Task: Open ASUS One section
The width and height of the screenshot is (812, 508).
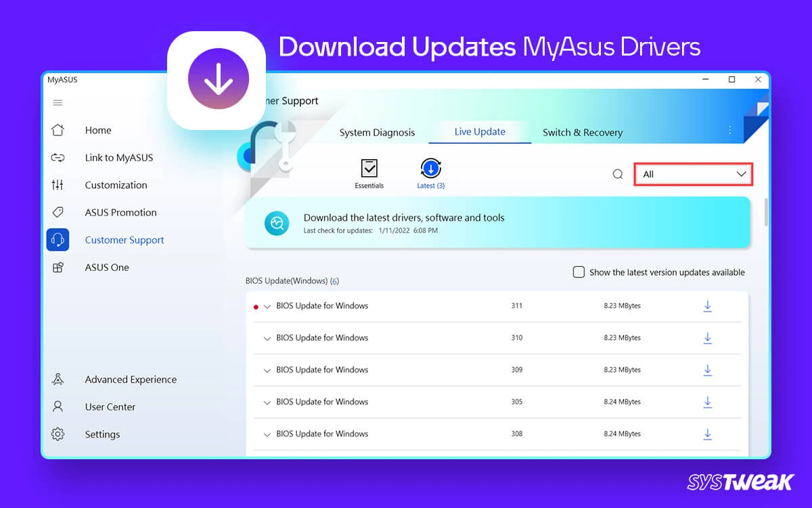Action: 107,268
